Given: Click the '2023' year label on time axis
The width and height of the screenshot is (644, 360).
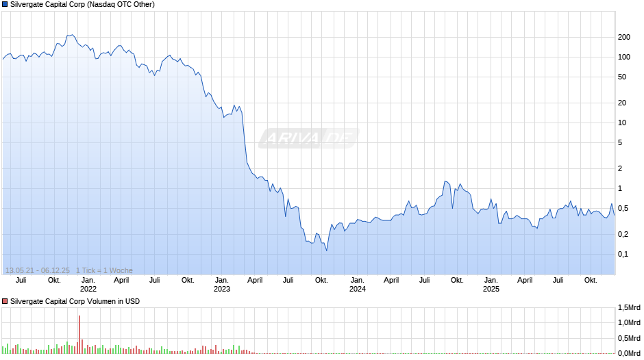Looking at the screenshot, I should tap(222, 289).
